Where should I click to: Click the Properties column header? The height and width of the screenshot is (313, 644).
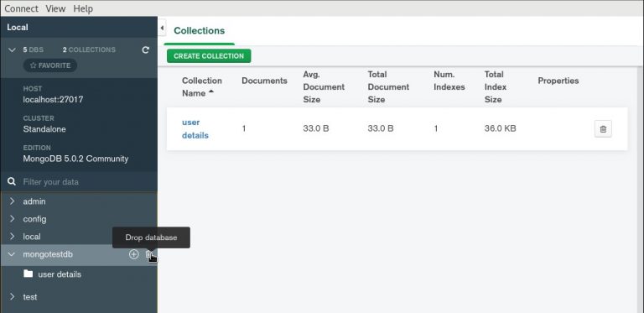tap(558, 81)
